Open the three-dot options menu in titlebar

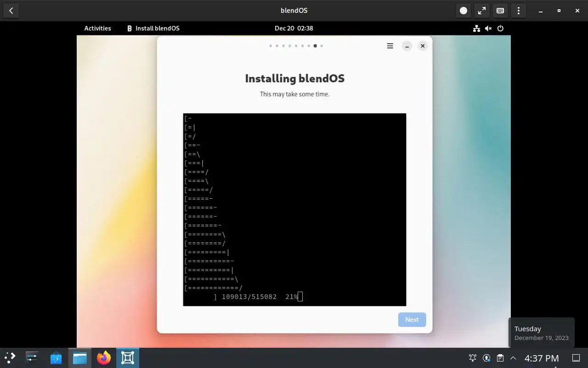pyautogui.click(x=519, y=11)
